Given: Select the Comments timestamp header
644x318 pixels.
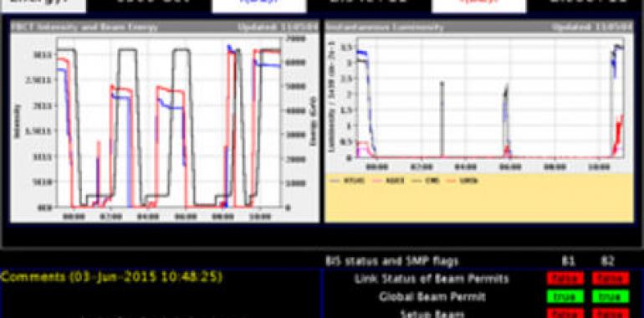Looking at the screenshot, I should [x=111, y=277].
